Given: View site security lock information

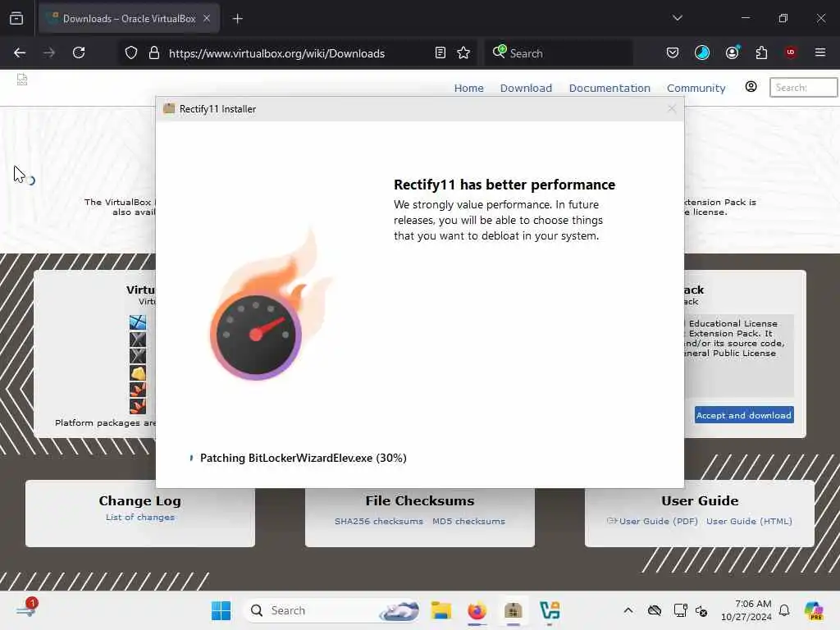Looking at the screenshot, I should point(154,53).
